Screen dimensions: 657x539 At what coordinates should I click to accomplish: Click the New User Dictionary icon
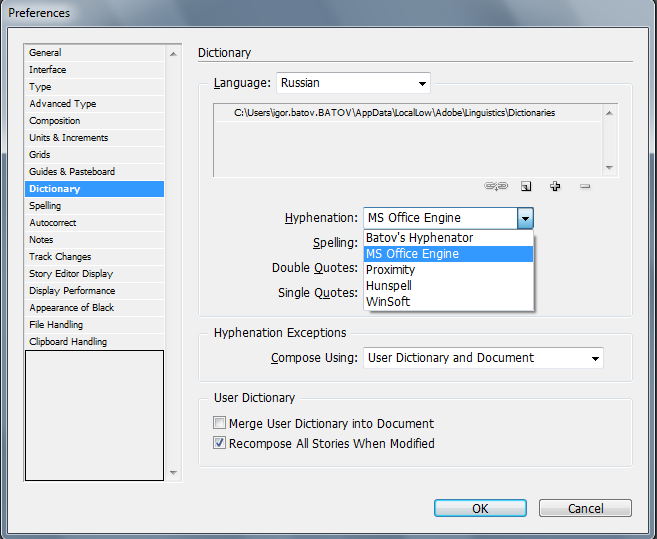click(x=526, y=186)
